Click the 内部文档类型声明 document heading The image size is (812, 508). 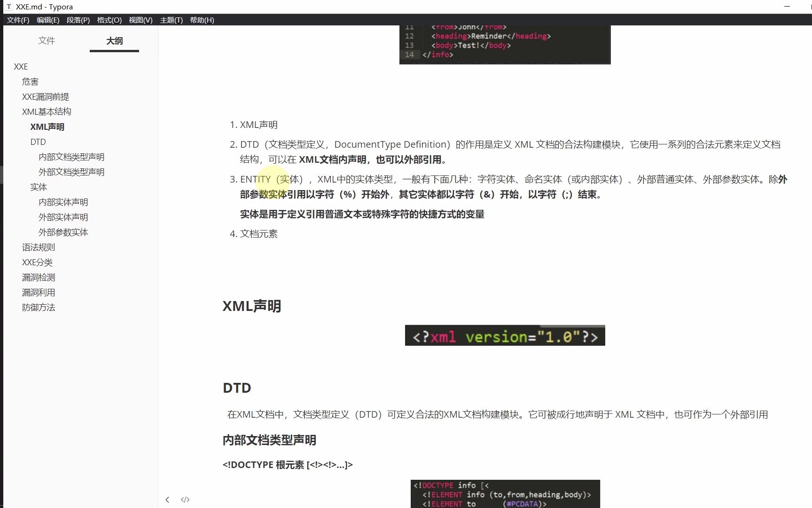269,440
